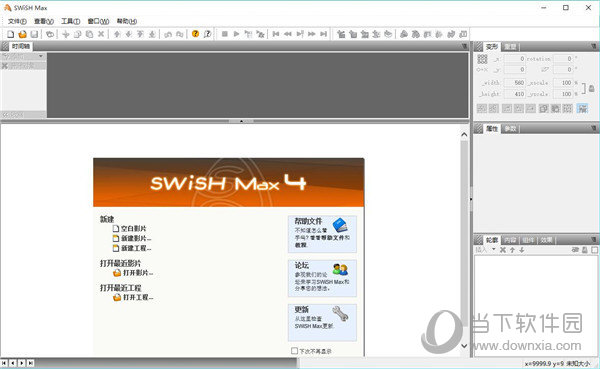
Task: Click the highlighted blue transform option icon
Action: [x=582, y=108]
